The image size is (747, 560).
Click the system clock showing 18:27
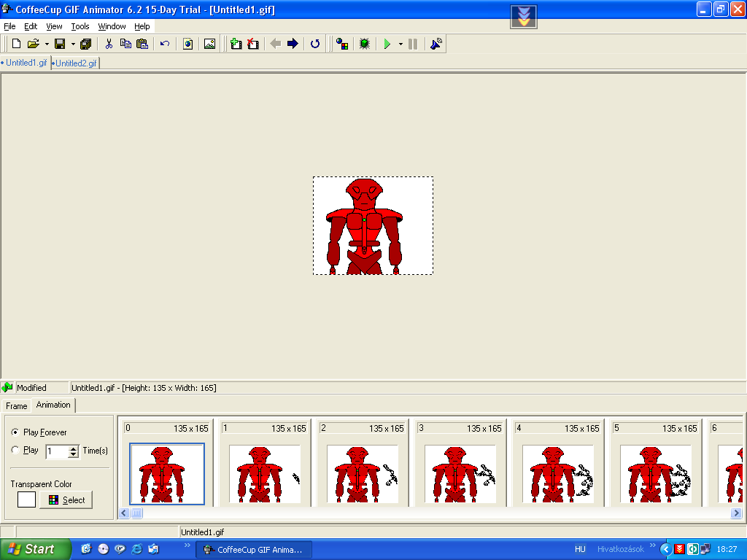pos(727,549)
